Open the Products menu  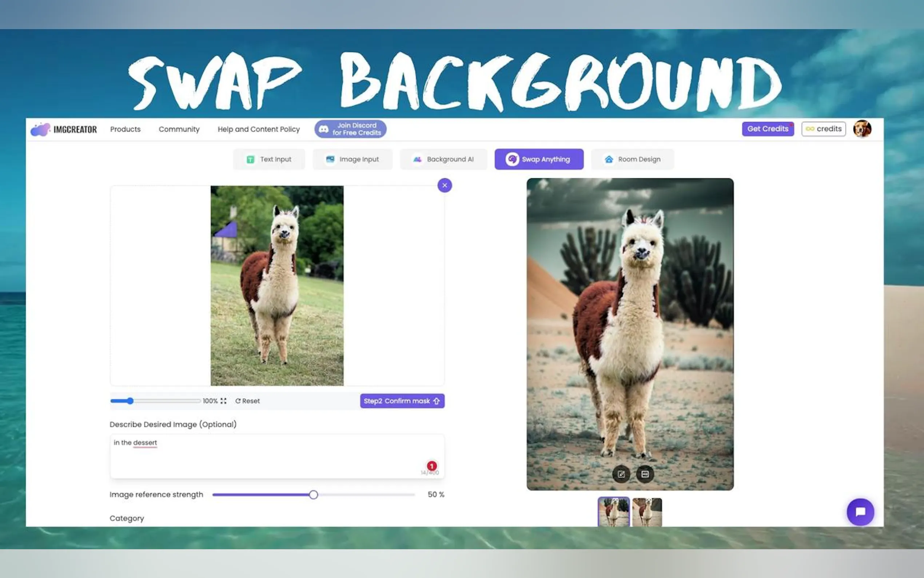pos(125,129)
